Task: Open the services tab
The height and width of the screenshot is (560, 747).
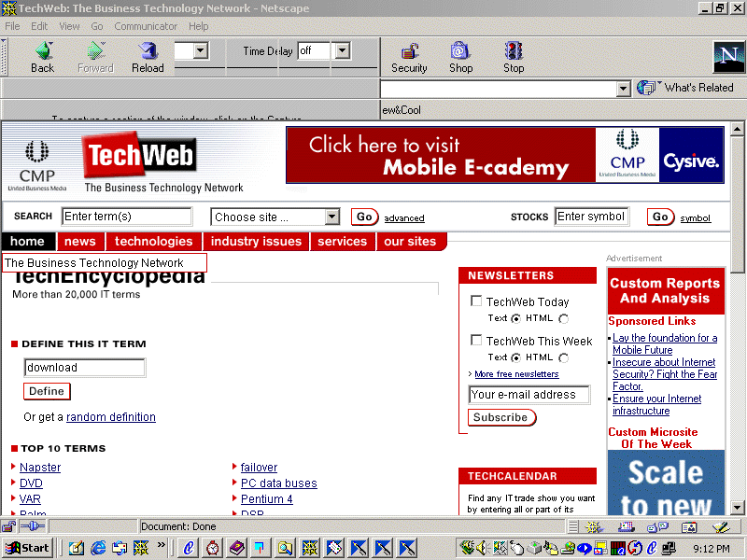Action: point(343,242)
